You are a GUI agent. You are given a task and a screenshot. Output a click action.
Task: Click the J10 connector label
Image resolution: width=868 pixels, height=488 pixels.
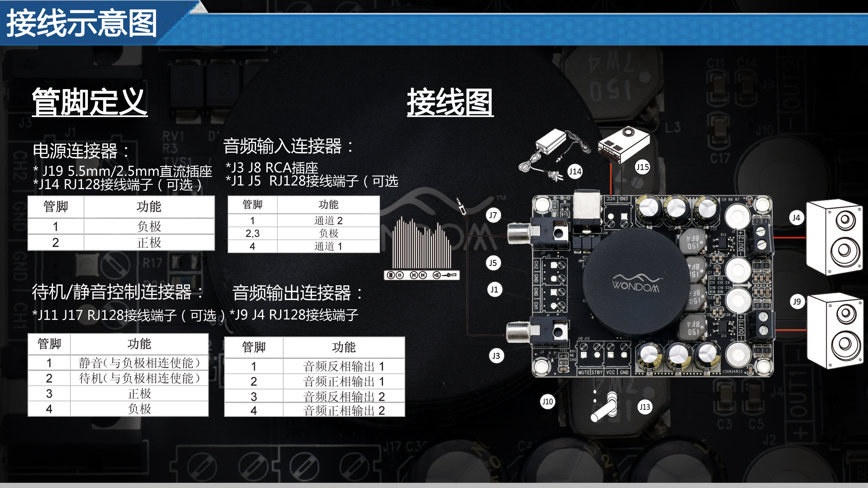coord(547,401)
